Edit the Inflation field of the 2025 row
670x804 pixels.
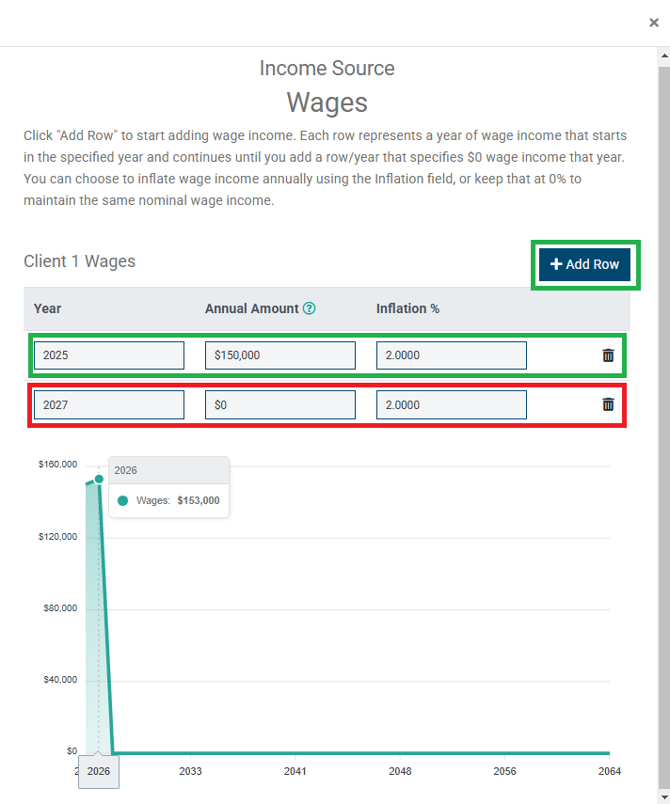[452, 354]
